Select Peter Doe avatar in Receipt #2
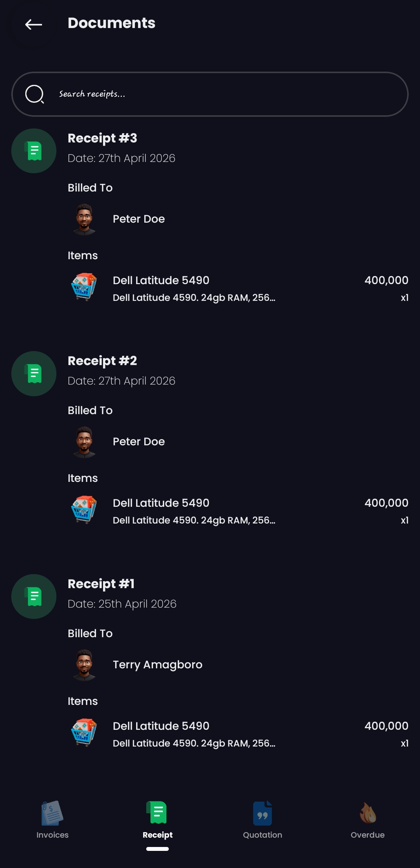The image size is (420, 868). tap(84, 442)
